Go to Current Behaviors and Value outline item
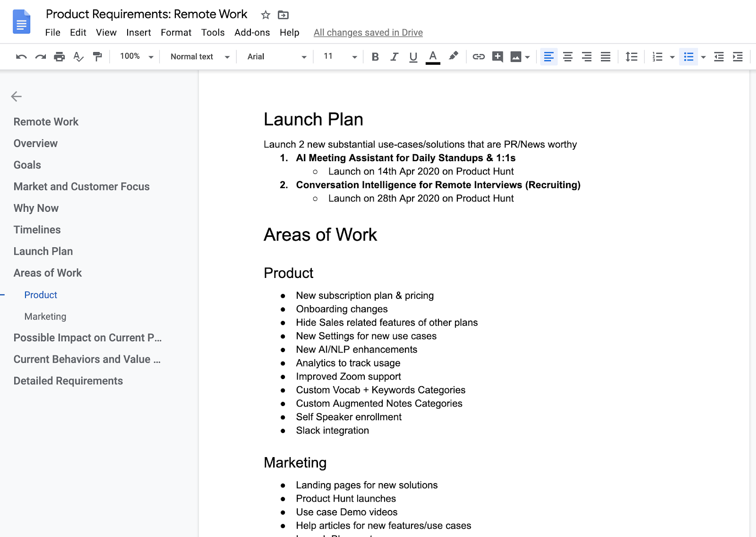The width and height of the screenshot is (756, 537). pyautogui.click(x=87, y=360)
